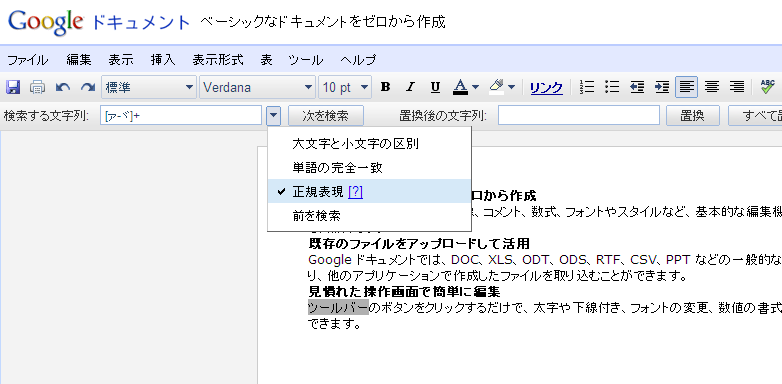Align text left
The width and height of the screenshot is (782, 384).
(687, 87)
